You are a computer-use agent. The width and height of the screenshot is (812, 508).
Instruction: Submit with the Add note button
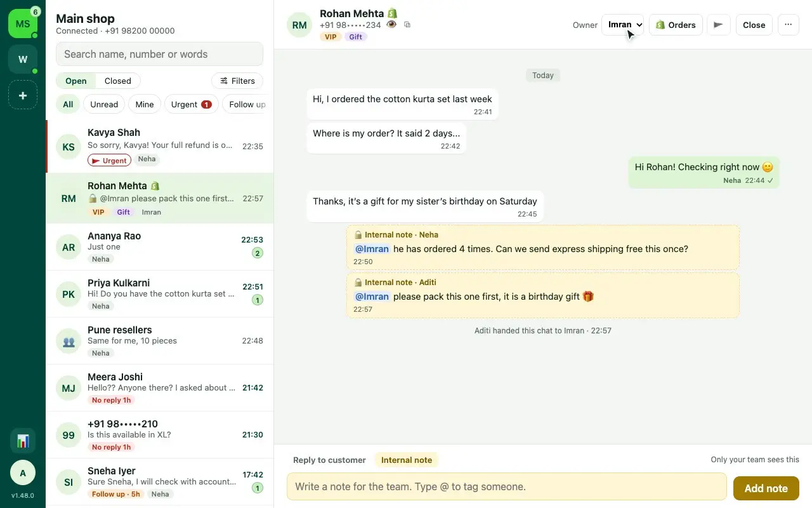point(766,488)
